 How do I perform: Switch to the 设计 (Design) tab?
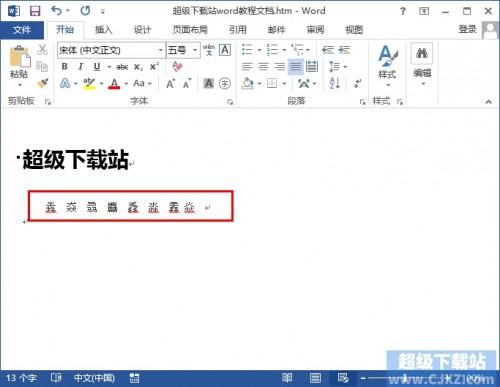[142, 30]
